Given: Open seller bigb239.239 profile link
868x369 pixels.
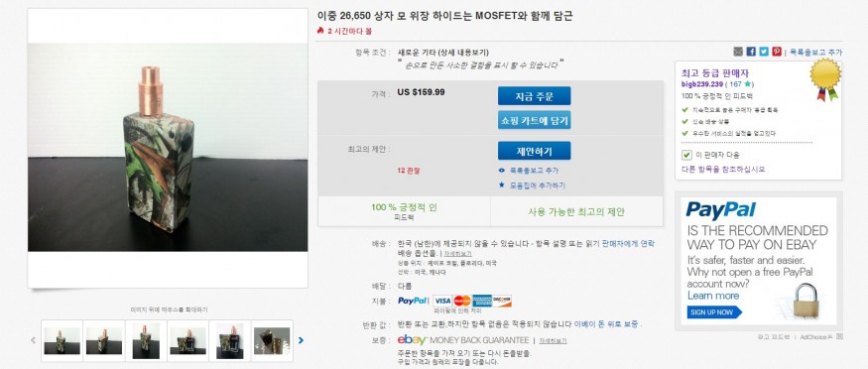Looking at the screenshot, I should click(702, 84).
